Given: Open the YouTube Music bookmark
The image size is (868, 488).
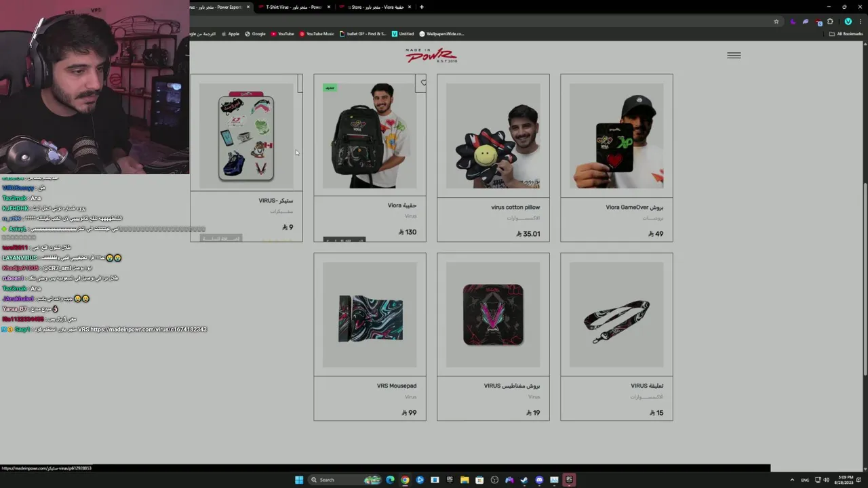Looking at the screenshot, I should pos(317,34).
